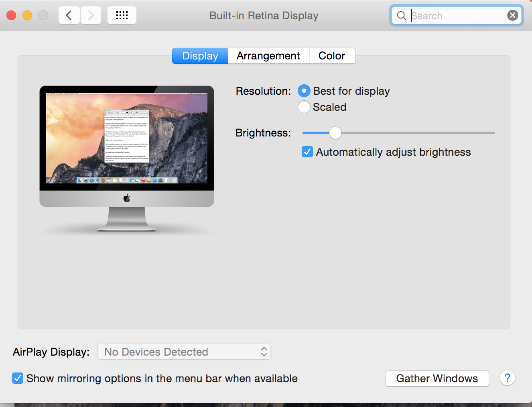Open help with the question mark button

click(x=508, y=378)
